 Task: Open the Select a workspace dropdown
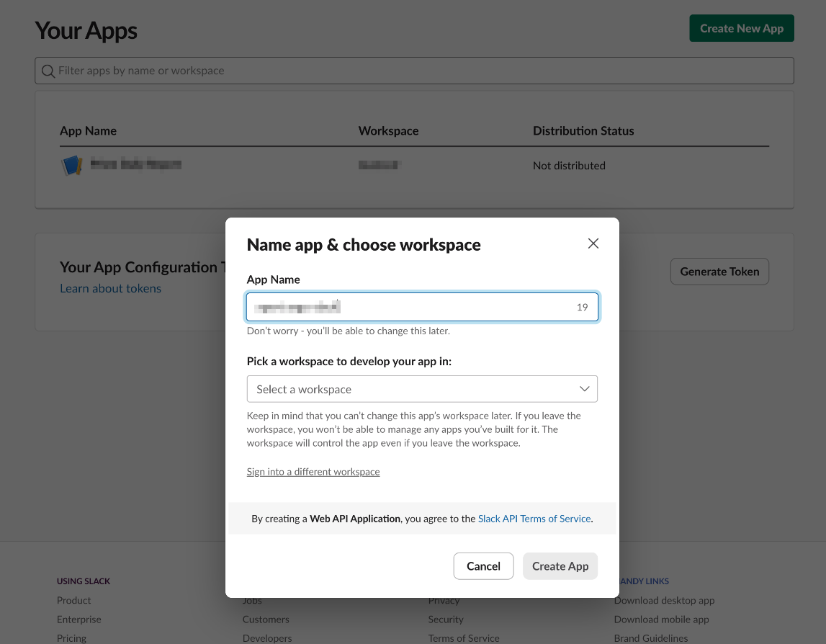point(422,389)
